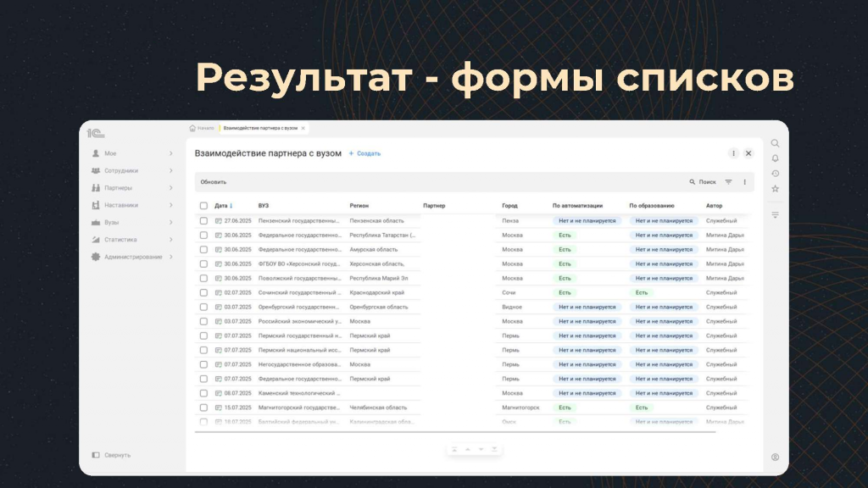The image size is (868, 488).
Task: Expand the chevron next to Администрирование
Action: (x=170, y=257)
